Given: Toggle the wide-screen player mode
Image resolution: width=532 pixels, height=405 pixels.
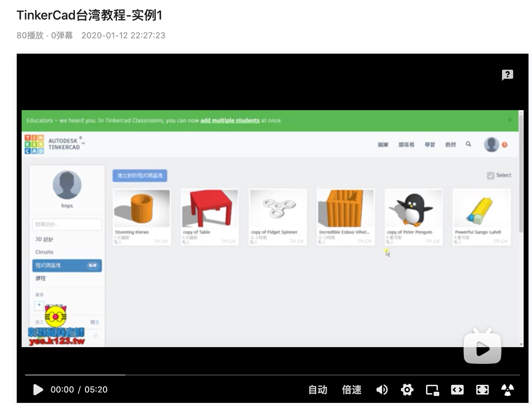Looking at the screenshot, I should (457, 390).
